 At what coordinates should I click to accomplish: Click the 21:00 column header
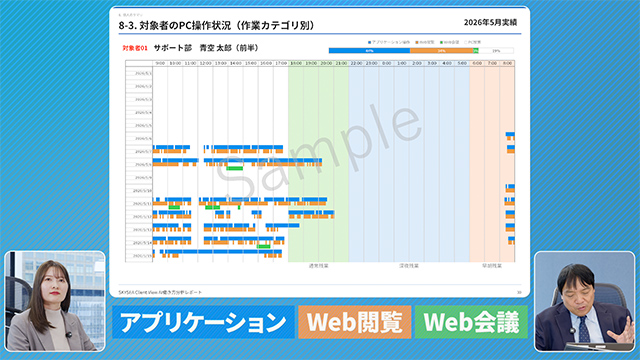(341, 63)
